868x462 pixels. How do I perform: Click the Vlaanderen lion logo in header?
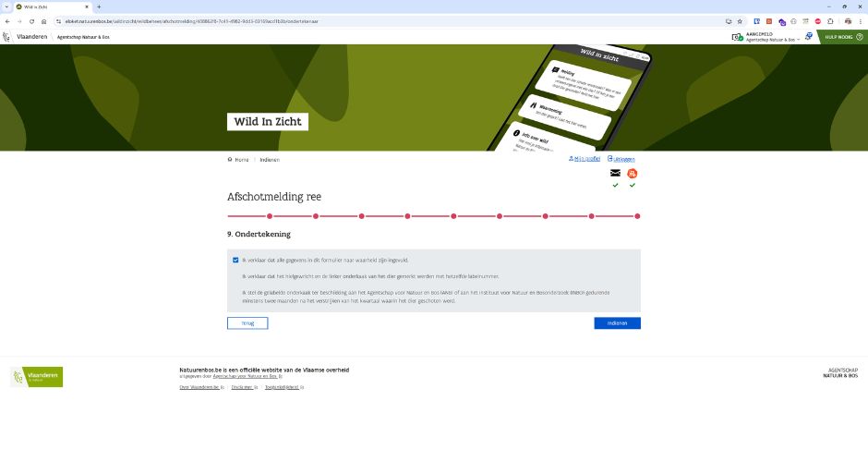click(x=8, y=37)
